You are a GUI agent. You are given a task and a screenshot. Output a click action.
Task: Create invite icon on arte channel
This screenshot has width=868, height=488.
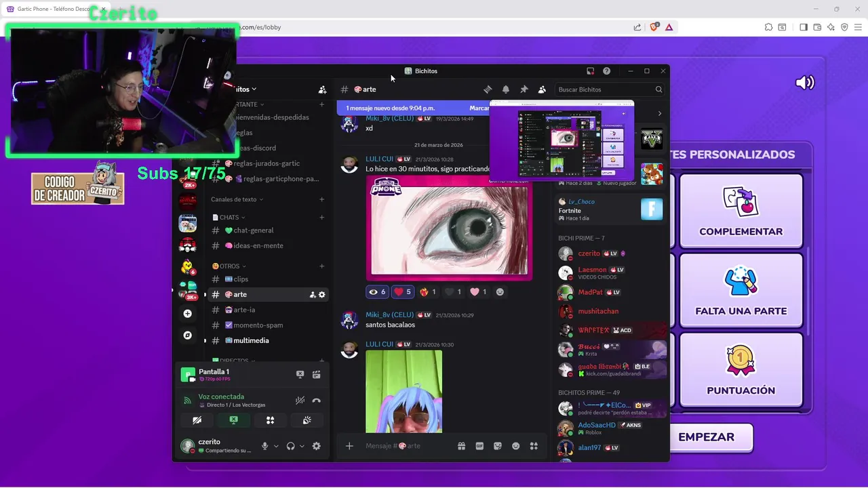[313, 295]
